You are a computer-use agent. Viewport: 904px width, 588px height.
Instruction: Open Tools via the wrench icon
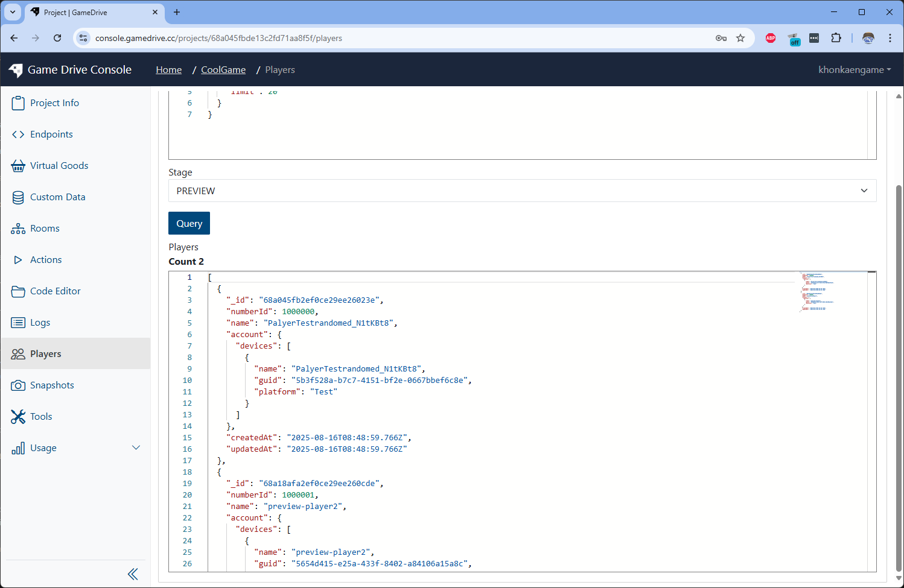[18, 417]
